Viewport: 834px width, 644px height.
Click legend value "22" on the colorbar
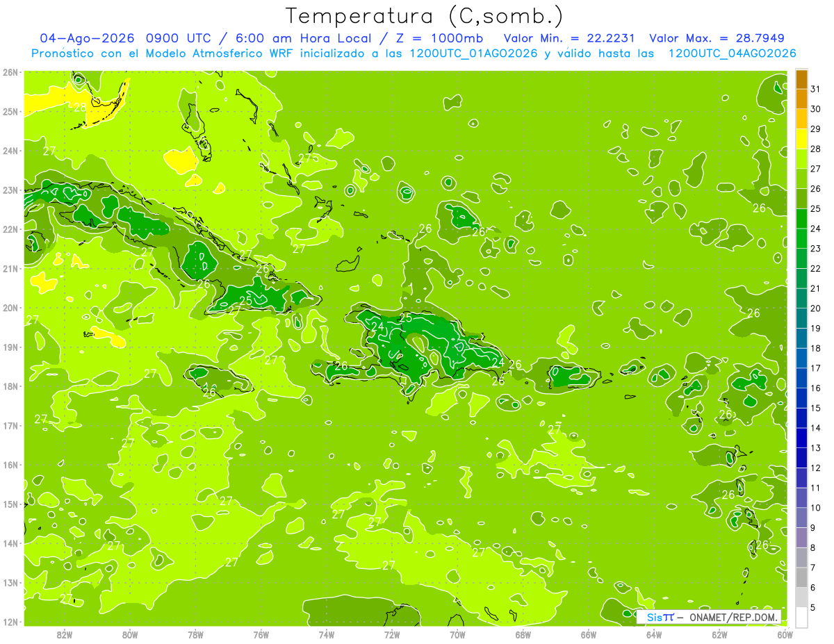point(816,269)
